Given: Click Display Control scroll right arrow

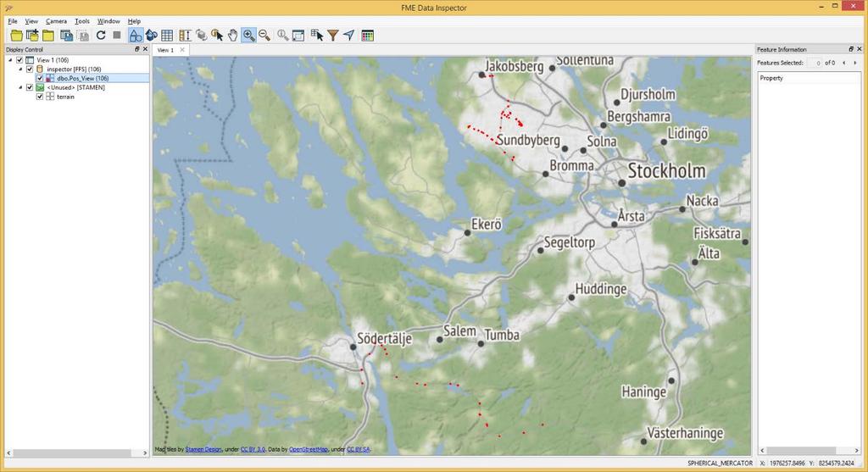Looking at the screenshot, I should click(145, 453).
